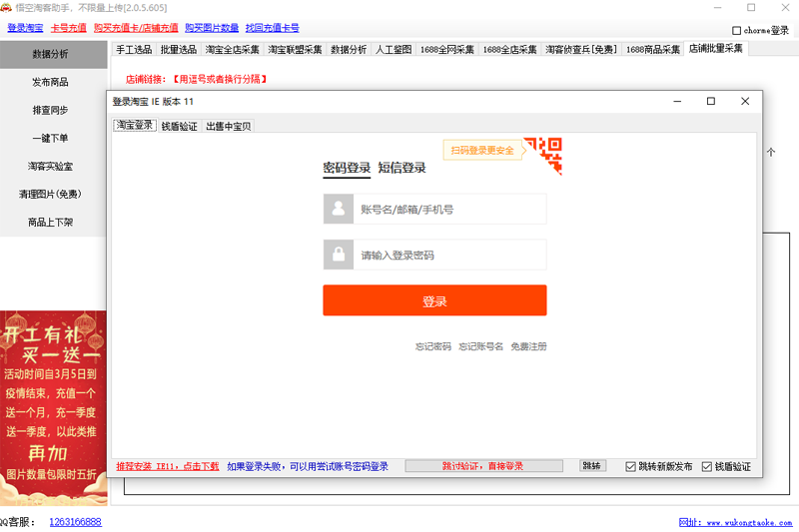Image resolution: width=799 pixels, height=532 pixels.
Task: Toggle the 跳转新版发布 checkbox
Action: (630, 466)
